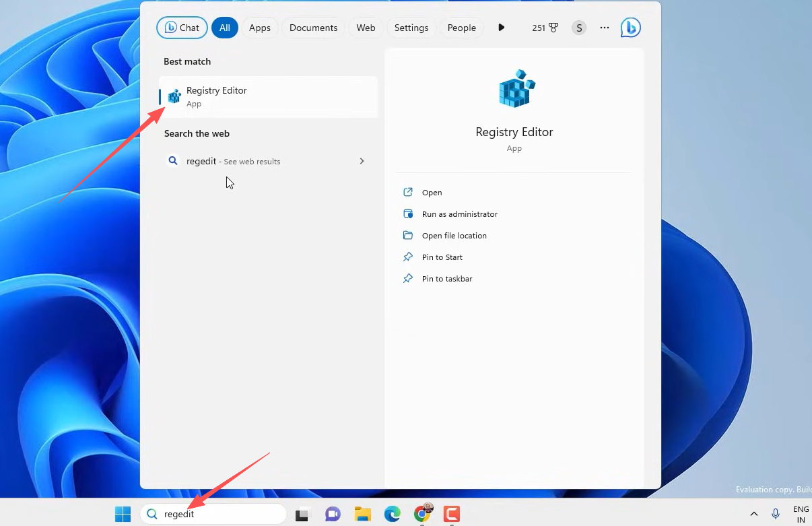Switch to the Settings search tab
This screenshot has height=526, width=812.
[411, 28]
